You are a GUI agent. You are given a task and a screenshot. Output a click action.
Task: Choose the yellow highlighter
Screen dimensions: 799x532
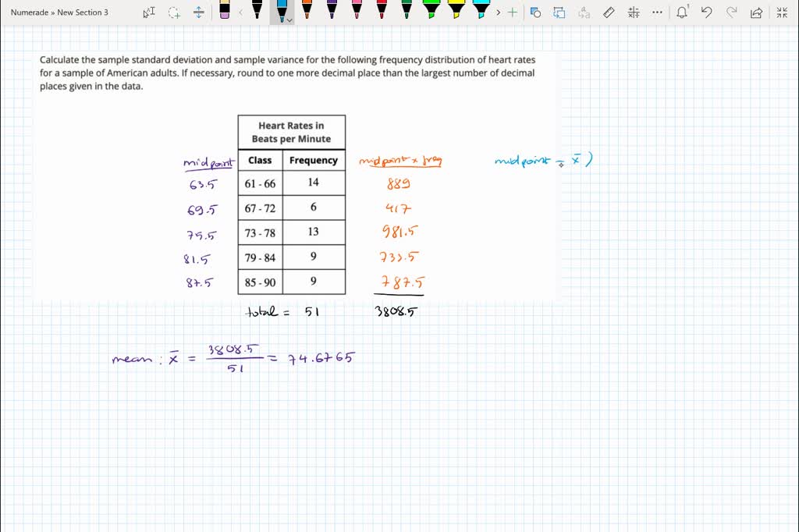pos(456,10)
